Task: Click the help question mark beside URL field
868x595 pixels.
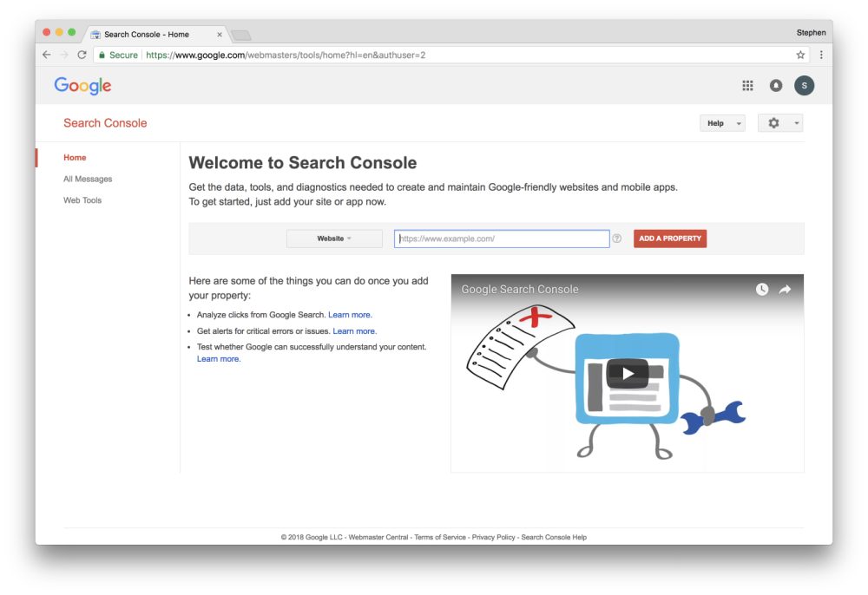Action: pyautogui.click(x=617, y=239)
